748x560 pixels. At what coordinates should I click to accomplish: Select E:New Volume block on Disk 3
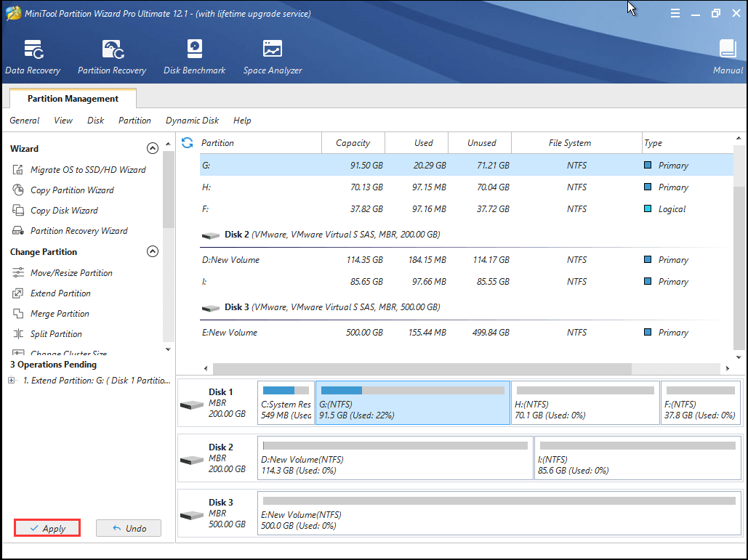tap(499, 514)
